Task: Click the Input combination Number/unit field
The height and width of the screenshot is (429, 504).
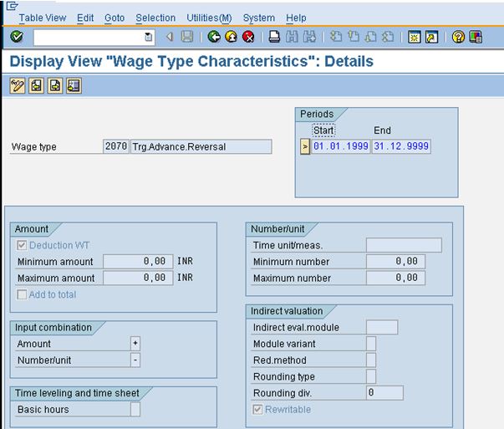Action: [135, 360]
